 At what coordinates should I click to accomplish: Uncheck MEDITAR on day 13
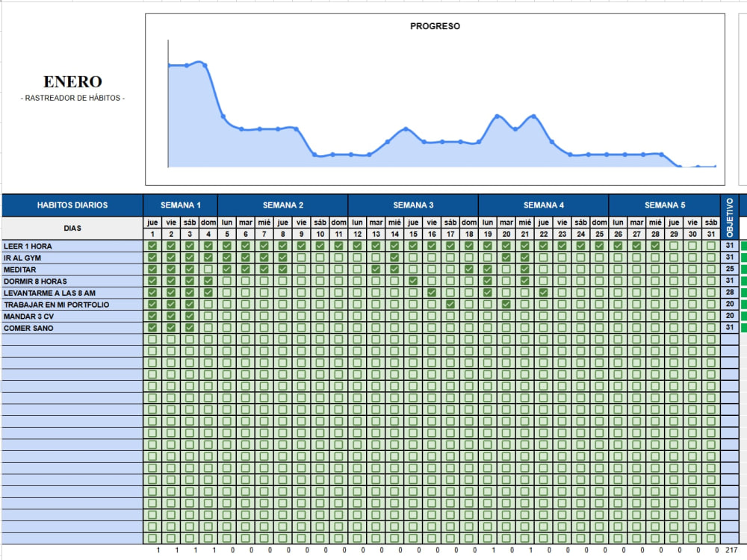376,269
